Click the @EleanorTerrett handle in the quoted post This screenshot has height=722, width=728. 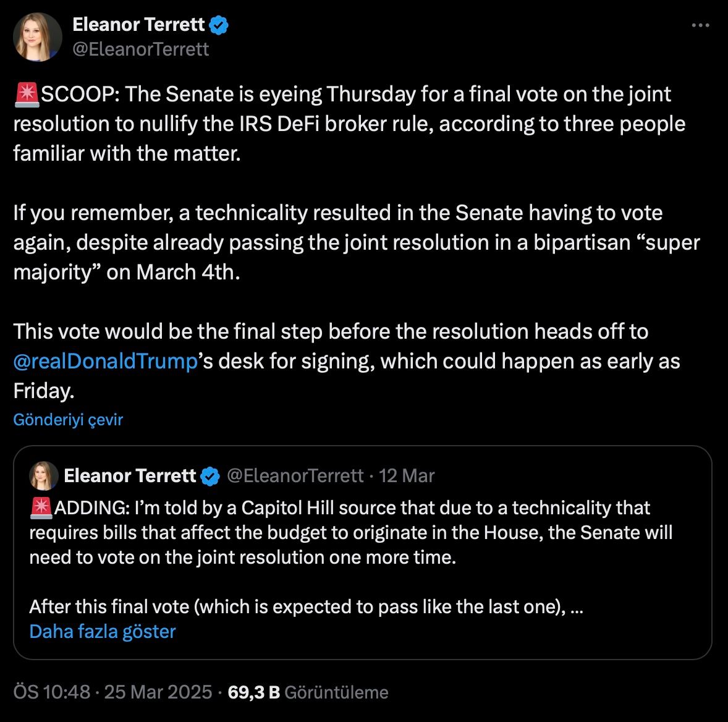[295, 475]
